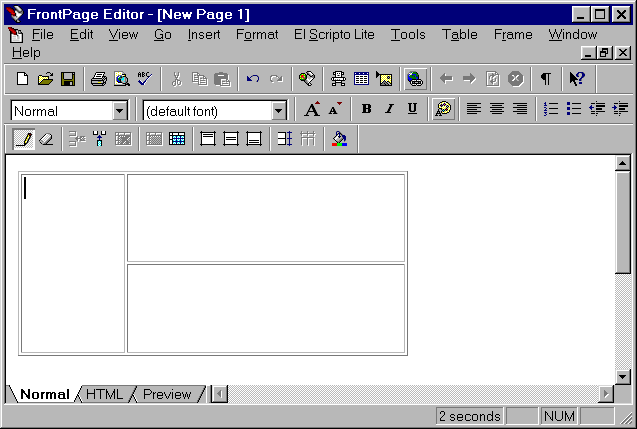The image size is (637, 429).
Task: Click inside the top-right table cell
Action: (266, 218)
